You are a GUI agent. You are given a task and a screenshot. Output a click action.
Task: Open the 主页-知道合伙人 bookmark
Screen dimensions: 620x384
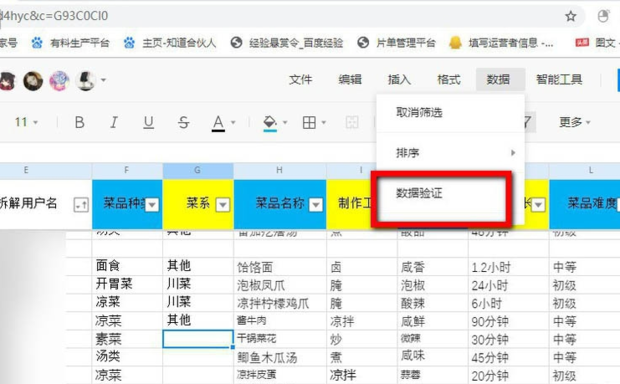170,43
